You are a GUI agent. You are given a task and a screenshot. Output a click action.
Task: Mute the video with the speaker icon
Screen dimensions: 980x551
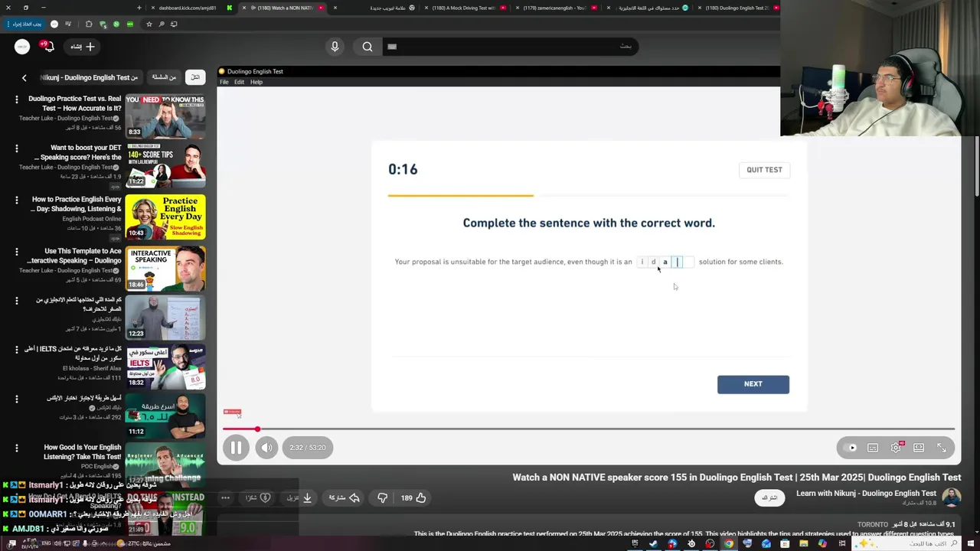(x=266, y=448)
